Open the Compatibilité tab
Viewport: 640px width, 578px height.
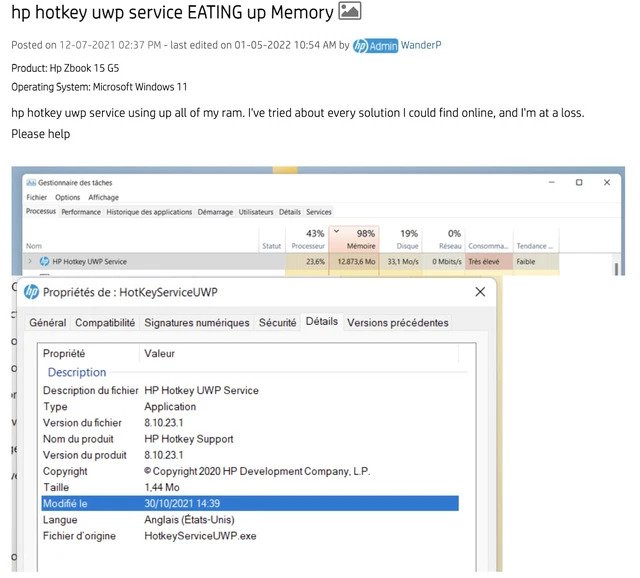click(x=105, y=322)
